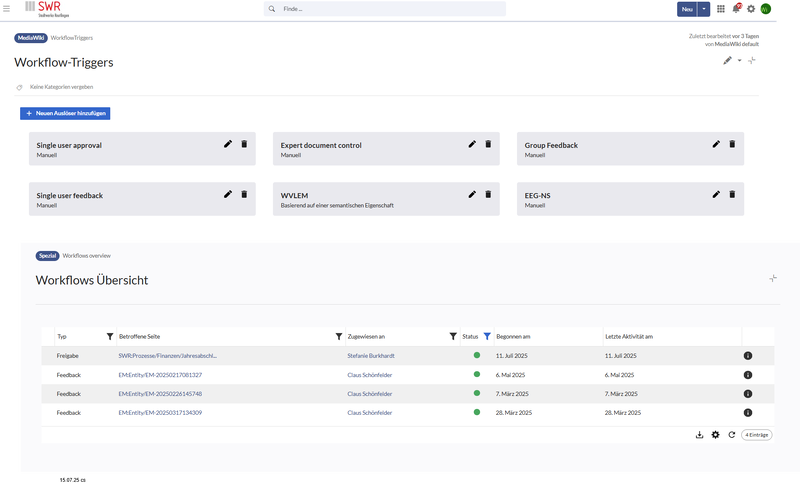Edit the Single user feedback trigger

point(228,194)
